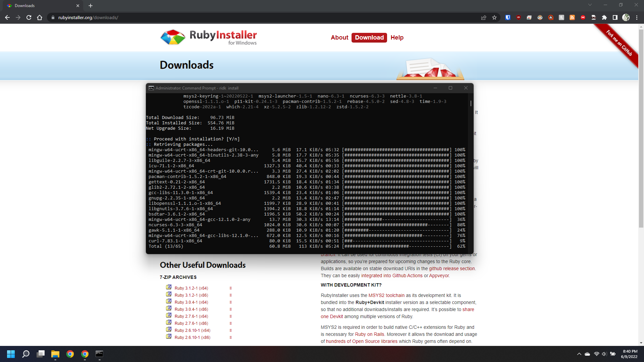Switch to Command Prompt on the taskbar

100,354
